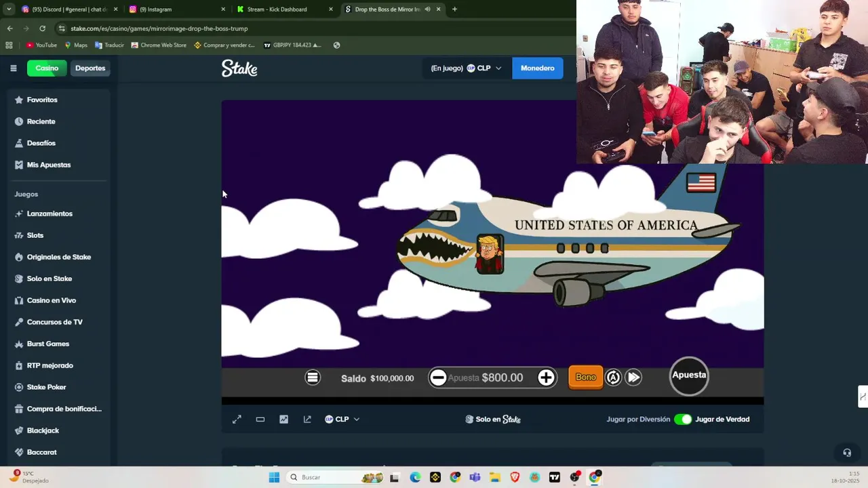868x488 pixels.
Task: Select the green Casino tab
Action: point(47,68)
